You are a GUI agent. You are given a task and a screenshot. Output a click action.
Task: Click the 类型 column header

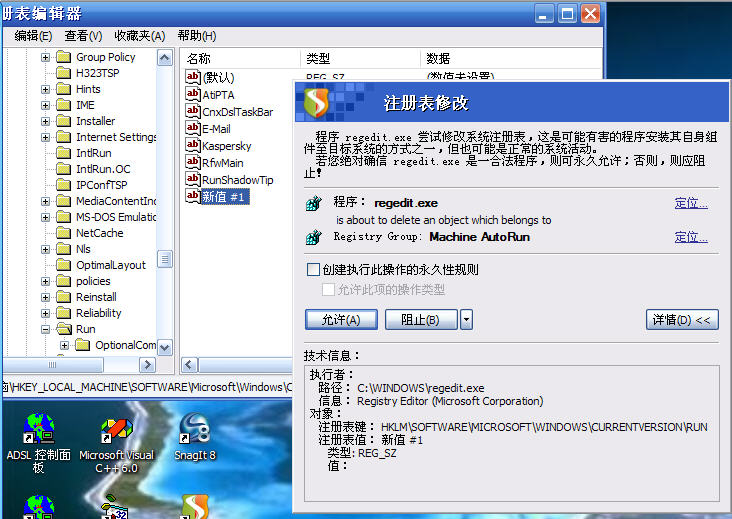(x=360, y=58)
